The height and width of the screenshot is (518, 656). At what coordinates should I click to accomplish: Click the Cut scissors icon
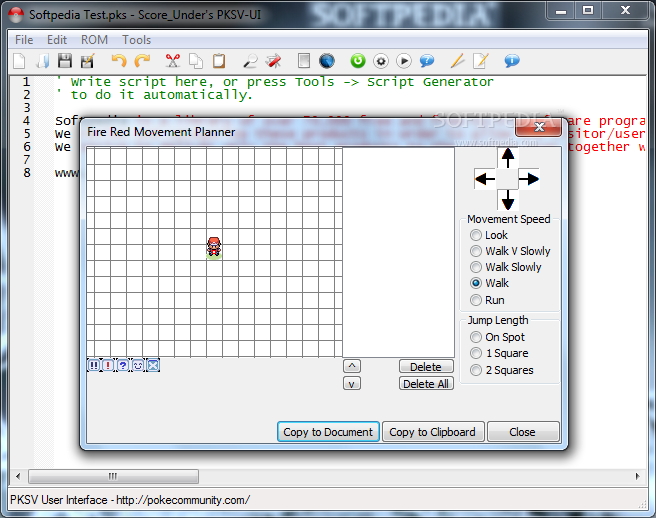[172, 61]
